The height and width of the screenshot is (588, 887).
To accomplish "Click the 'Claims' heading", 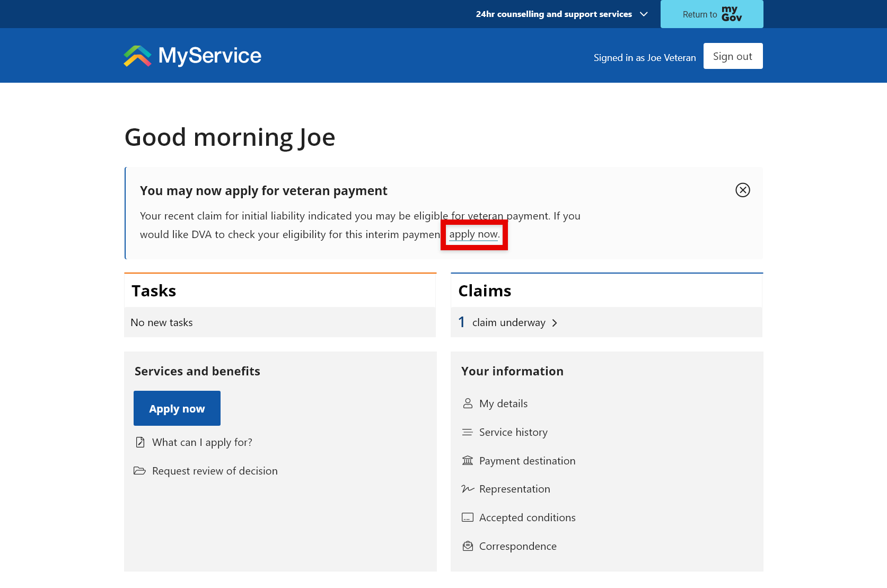I will 485,291.
